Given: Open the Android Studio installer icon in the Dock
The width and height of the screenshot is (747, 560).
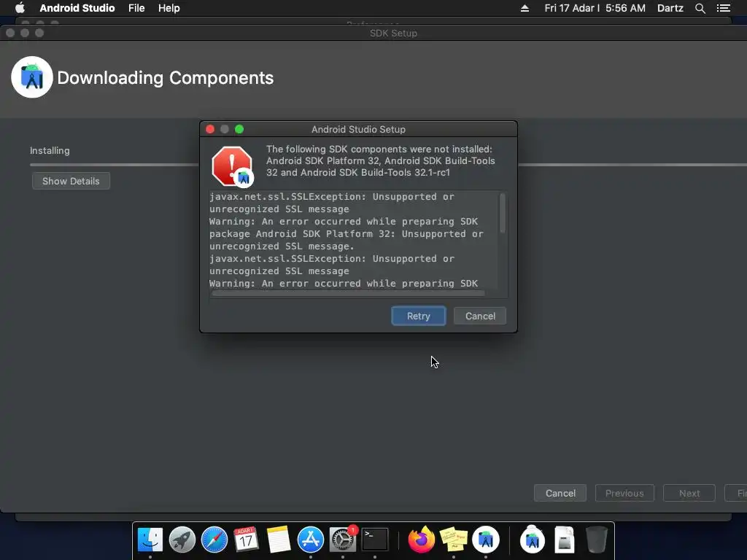Looking at the screenshot, I should pyautogui.click(x=532, y=540).
